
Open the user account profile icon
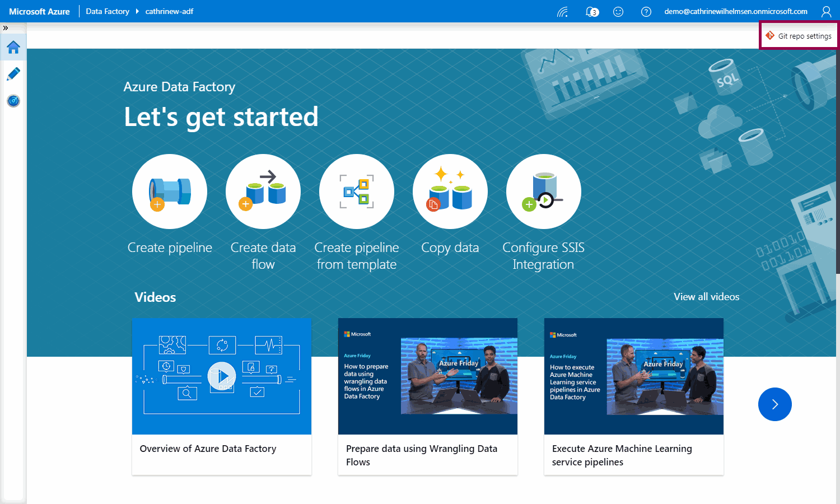[x=826, y=12]
